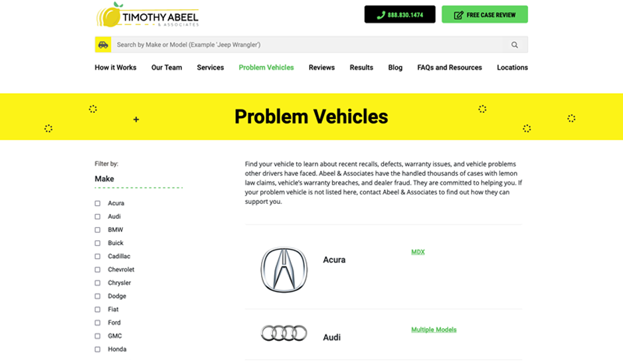Click the magnifying glass search icon
The height and width of the screenshot is (364, 623).
515,45
